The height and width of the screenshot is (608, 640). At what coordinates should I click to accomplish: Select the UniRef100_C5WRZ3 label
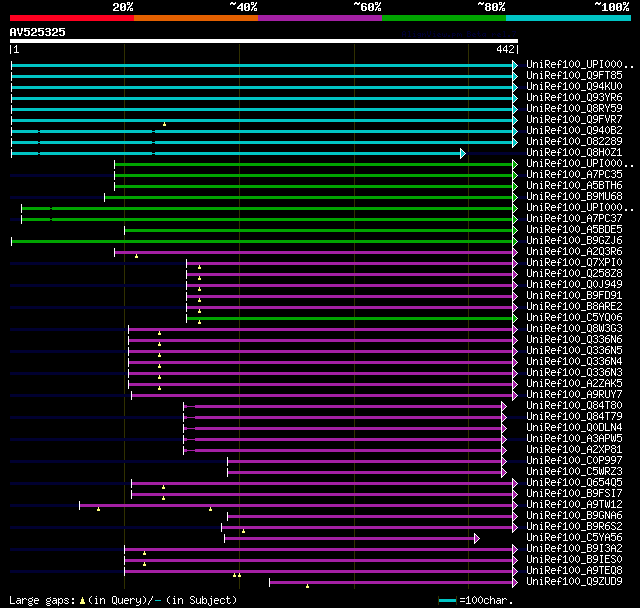coord(574,472)
